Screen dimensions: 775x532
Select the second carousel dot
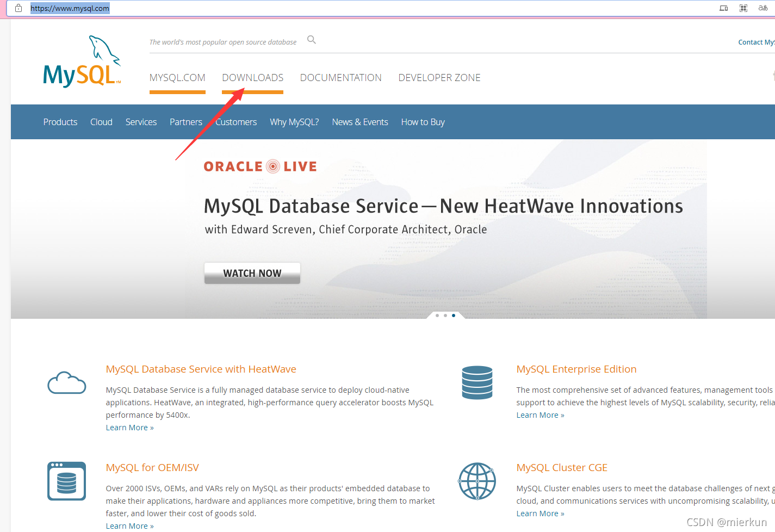pos(445,316)
